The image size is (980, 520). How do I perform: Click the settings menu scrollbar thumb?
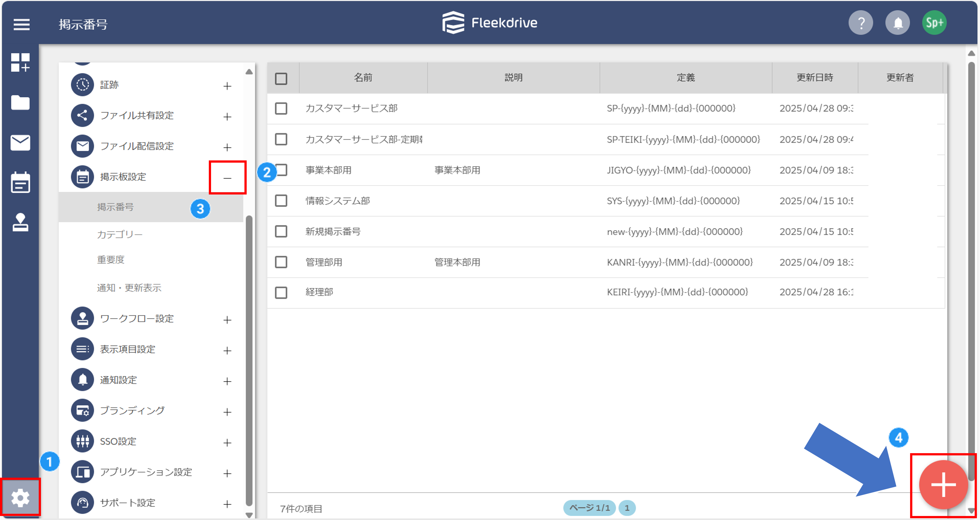(x=249, y=361)
